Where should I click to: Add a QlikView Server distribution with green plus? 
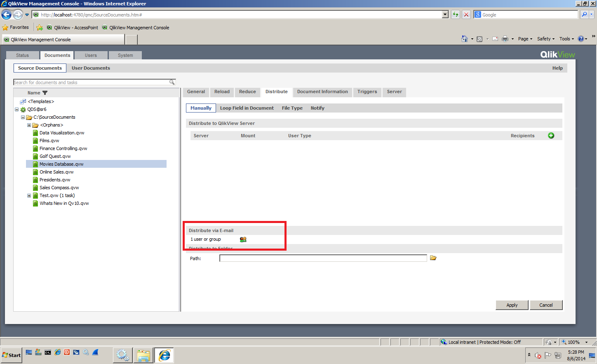(x=551, y=136)
